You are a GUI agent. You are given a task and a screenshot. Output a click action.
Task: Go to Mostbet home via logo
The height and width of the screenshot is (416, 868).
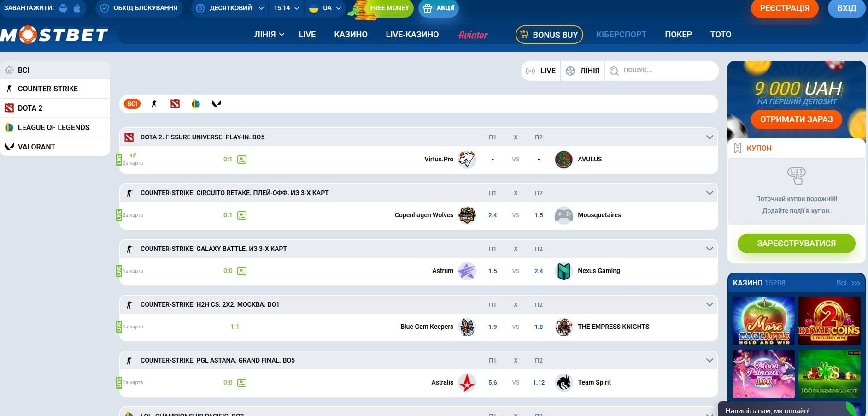coord(54,35)
